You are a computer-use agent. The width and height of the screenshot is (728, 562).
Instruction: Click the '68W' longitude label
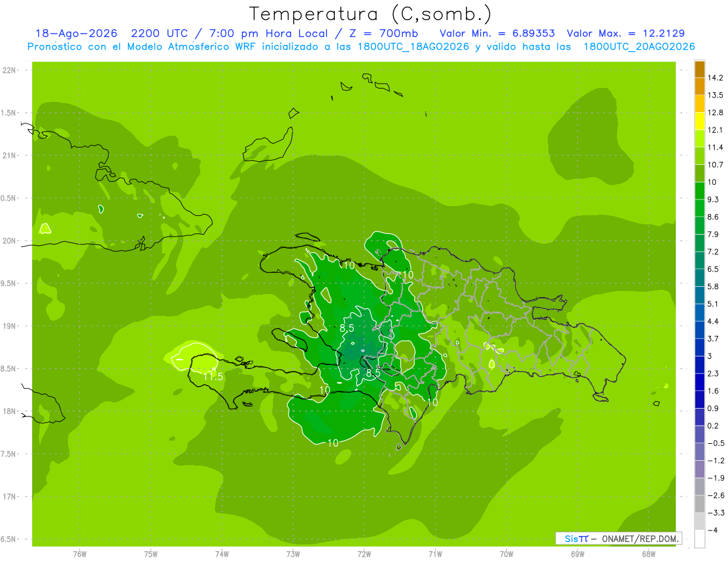coord(649,554)
